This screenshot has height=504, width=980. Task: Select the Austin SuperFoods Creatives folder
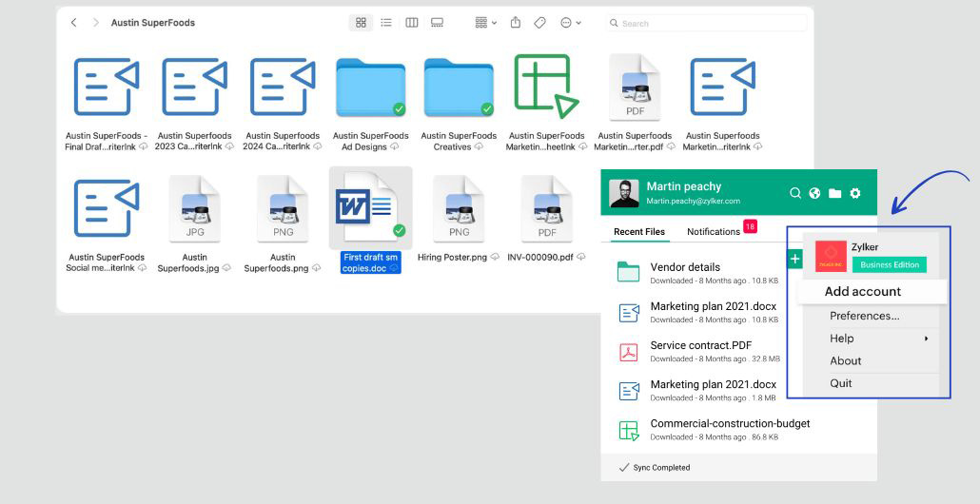(x=459, y=104)
